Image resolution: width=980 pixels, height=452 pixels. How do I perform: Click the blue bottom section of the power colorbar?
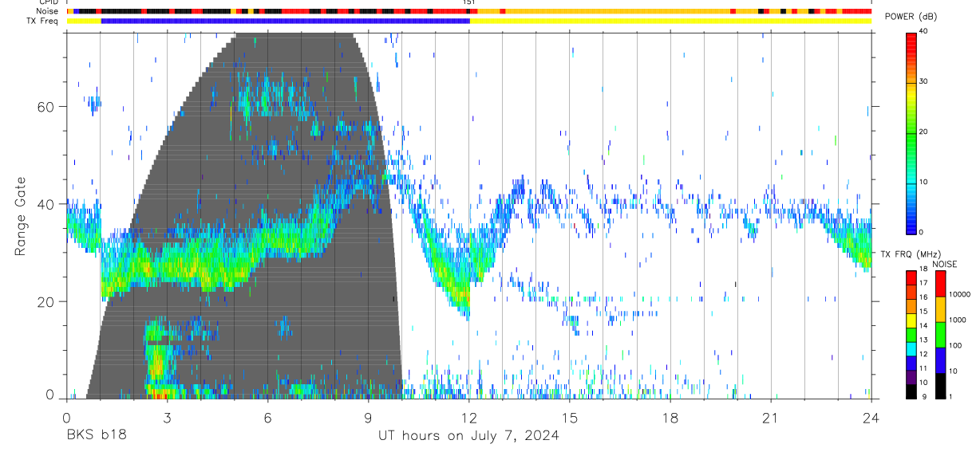point(911,215)
